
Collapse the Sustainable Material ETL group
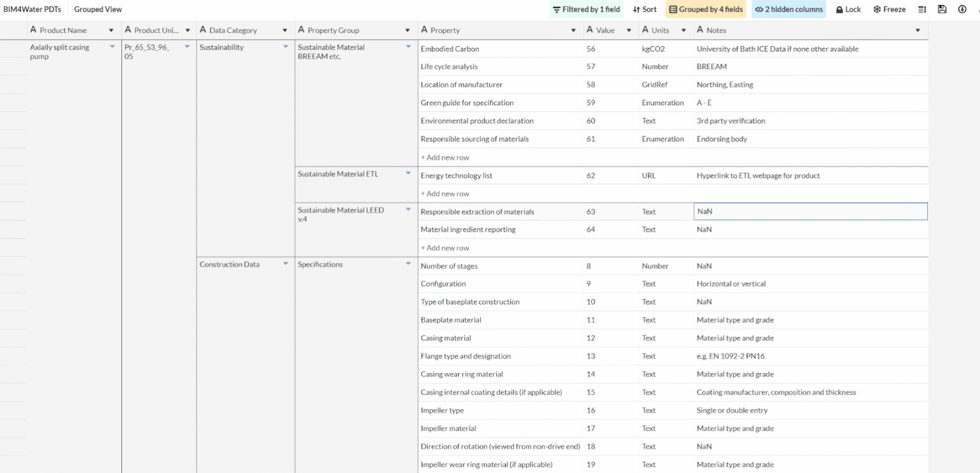408,174
